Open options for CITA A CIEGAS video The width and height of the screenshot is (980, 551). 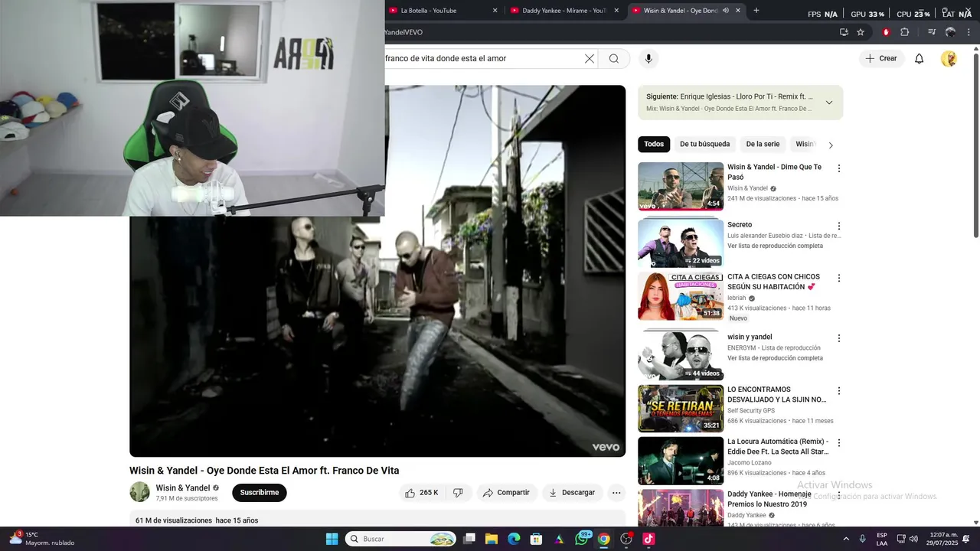click(x=839, y=278)
